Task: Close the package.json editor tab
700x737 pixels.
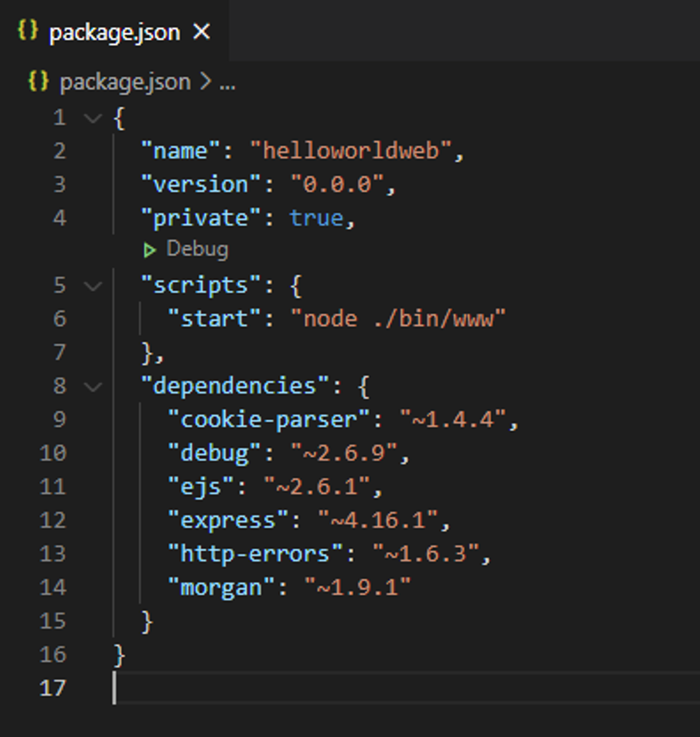Action: tap(201, 33)
